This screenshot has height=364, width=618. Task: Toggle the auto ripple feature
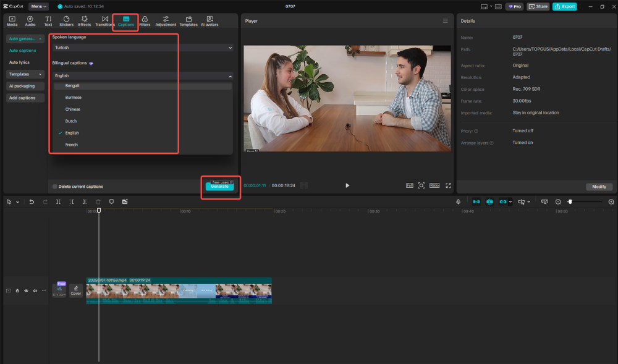tap(475, 201)
